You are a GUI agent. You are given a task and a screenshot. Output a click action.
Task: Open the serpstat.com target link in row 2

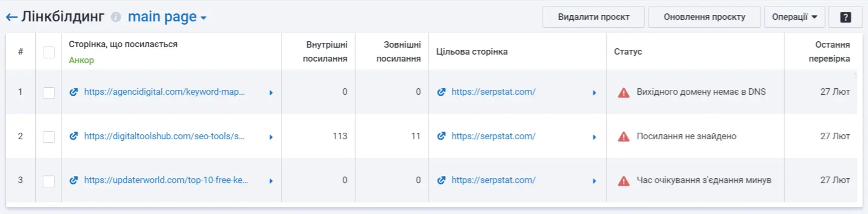tap(494, 136)
